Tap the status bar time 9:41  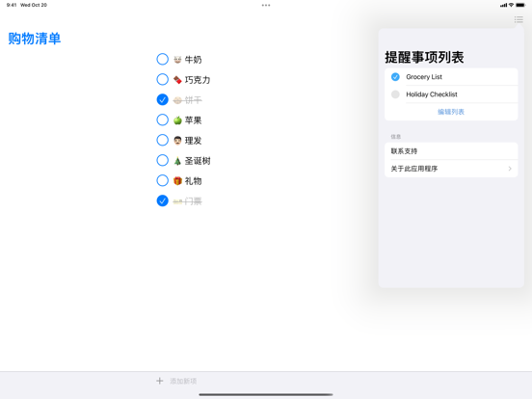pyautogui.click(x=12, y=5)
